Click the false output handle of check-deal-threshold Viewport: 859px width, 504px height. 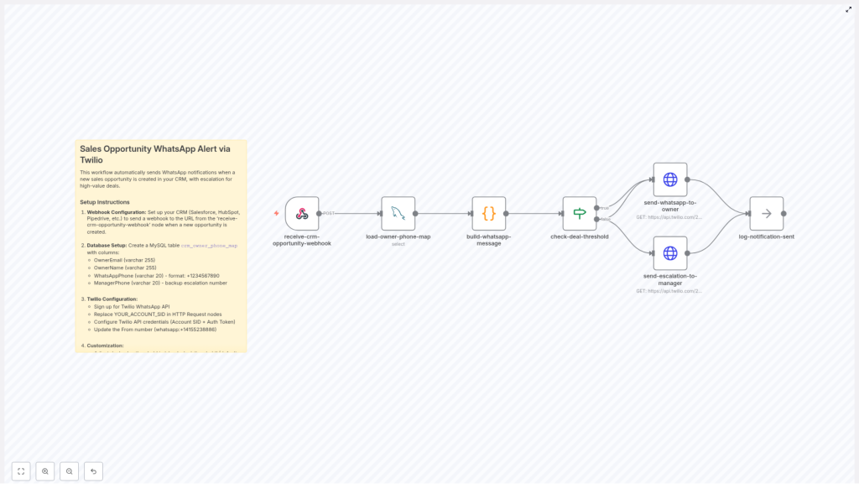point(596,220)
